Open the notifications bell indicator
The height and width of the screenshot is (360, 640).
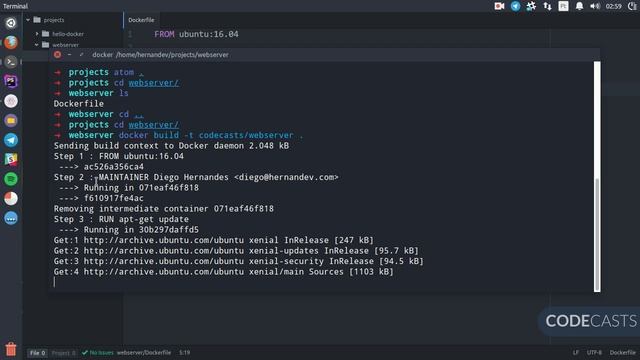click(579, 6)
